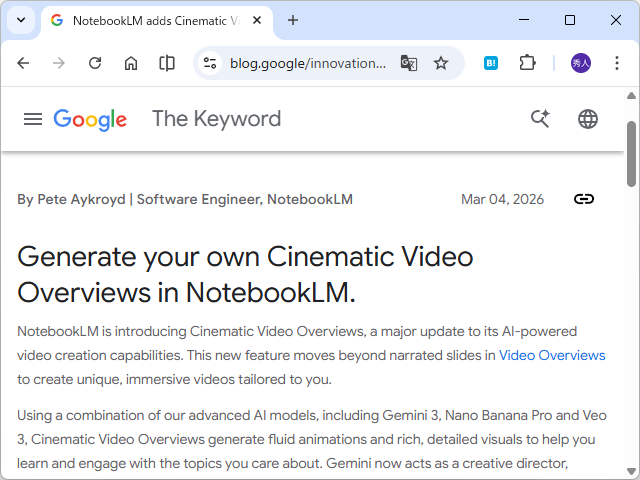Screen dimensions: 640x480
Task: Bookmark this page with star icon
Action: pyautogui.click(x=441, y=63)
